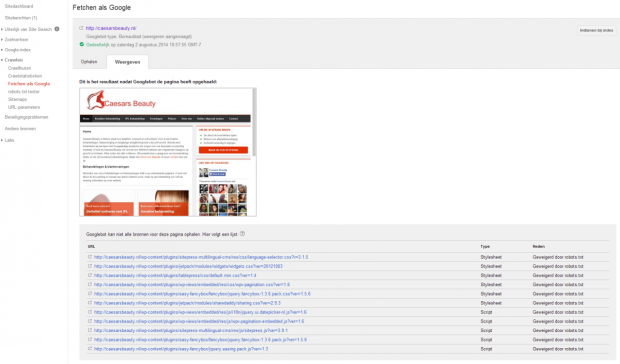Open external icon for fancybox pack.js row
This screenshot has width=620, height=364.
[90, 339]
